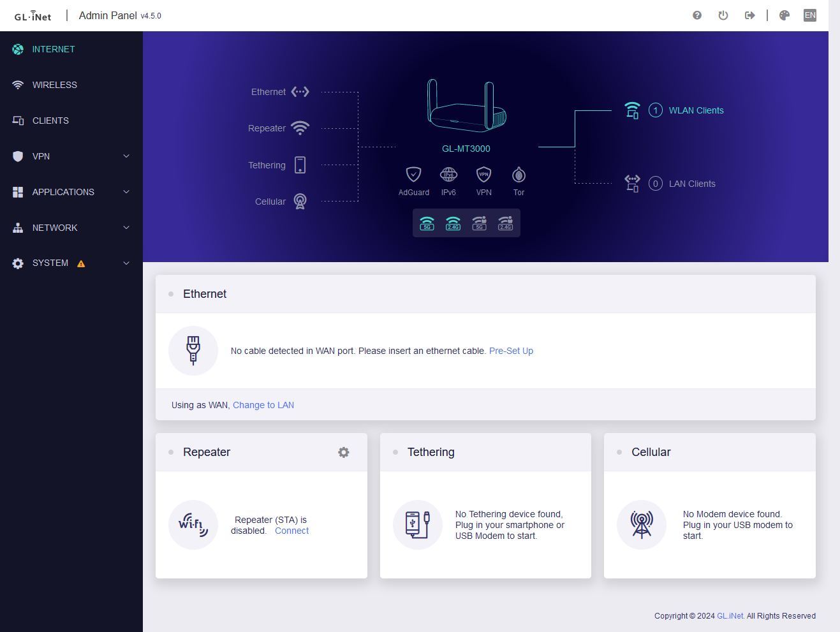The height and width of the screenshot is (632, 840).
Task: Click the Tor onion icon
Action: 519,175
